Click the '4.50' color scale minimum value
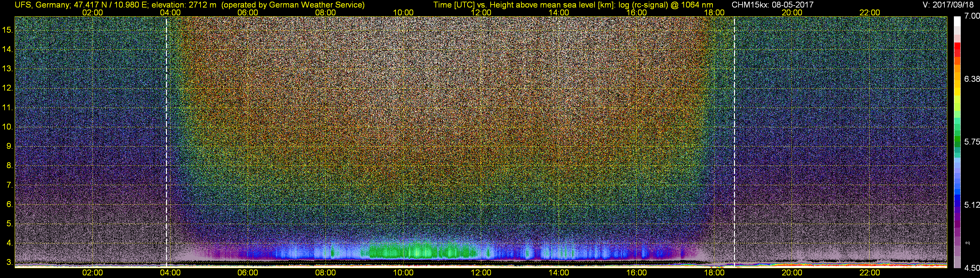Image resolution: width=980 pixels, height=278 pixels. coord(972,268)
